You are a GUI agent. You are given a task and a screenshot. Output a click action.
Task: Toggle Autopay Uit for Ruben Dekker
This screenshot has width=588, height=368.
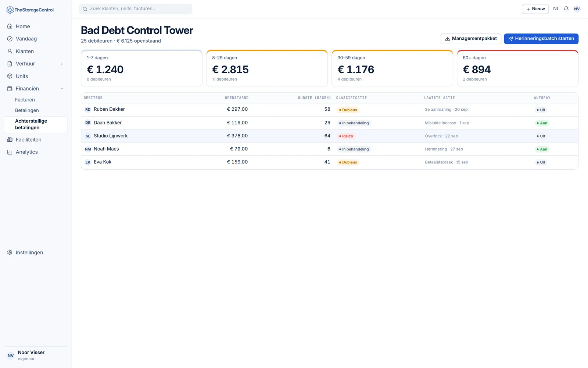click(x=541, y=110)
